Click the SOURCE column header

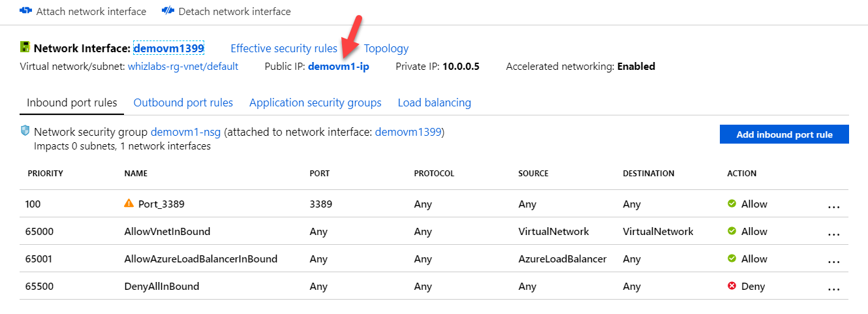[533, 174]
